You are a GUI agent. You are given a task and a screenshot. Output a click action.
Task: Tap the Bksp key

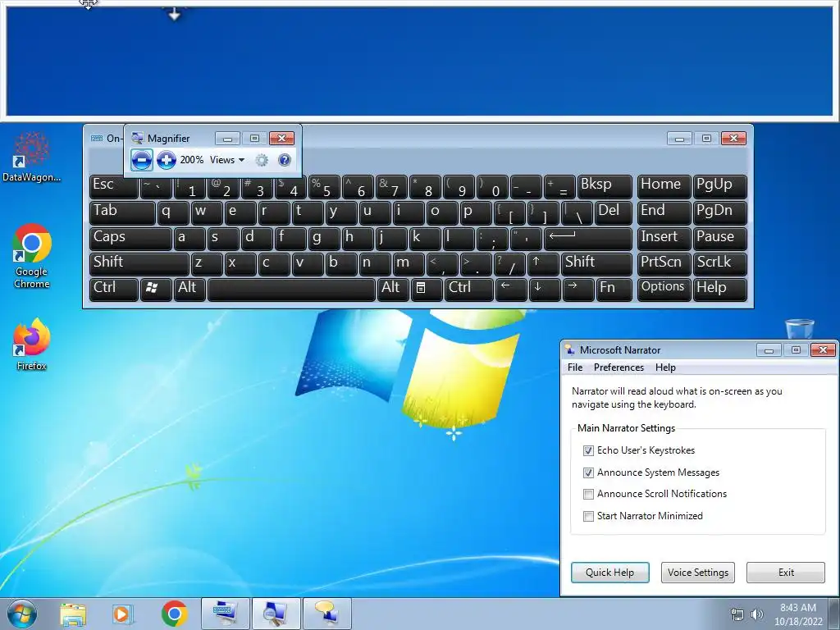point(605,186)
